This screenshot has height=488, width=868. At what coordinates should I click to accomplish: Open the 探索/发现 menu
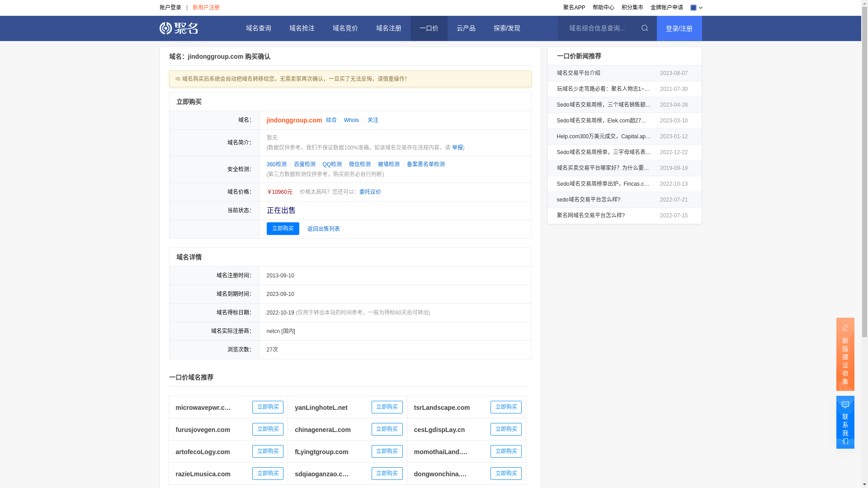[x=506, y=28]
